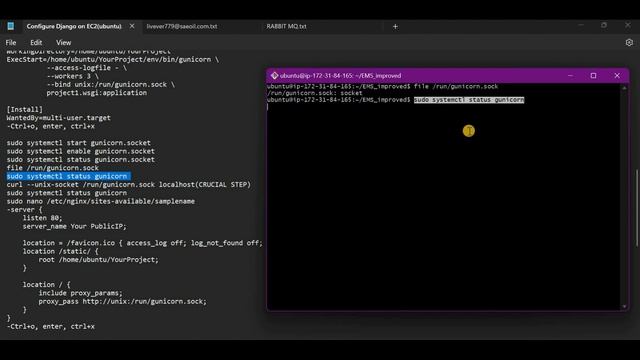Click 'file /run/gunicorn.sock' line in Notepad
Image resolution: width=640 pixels, height=360 pixels.
[52, 168]
